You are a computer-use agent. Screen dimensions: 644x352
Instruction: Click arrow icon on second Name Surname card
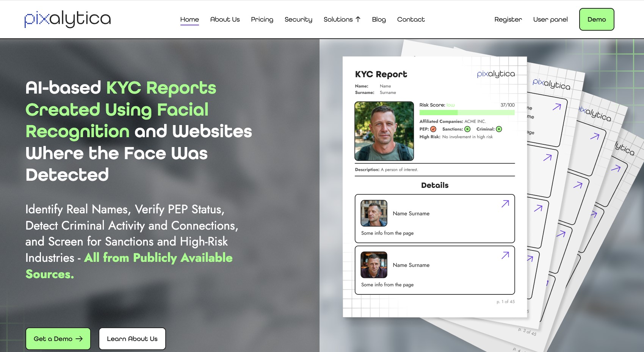505,255
